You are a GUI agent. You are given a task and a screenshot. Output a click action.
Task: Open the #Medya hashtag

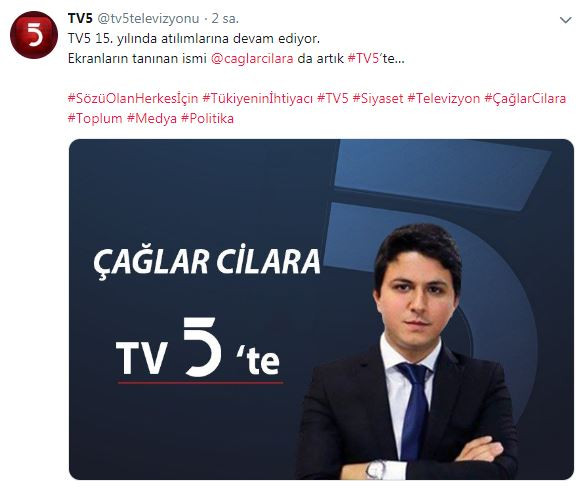(152, 119)
